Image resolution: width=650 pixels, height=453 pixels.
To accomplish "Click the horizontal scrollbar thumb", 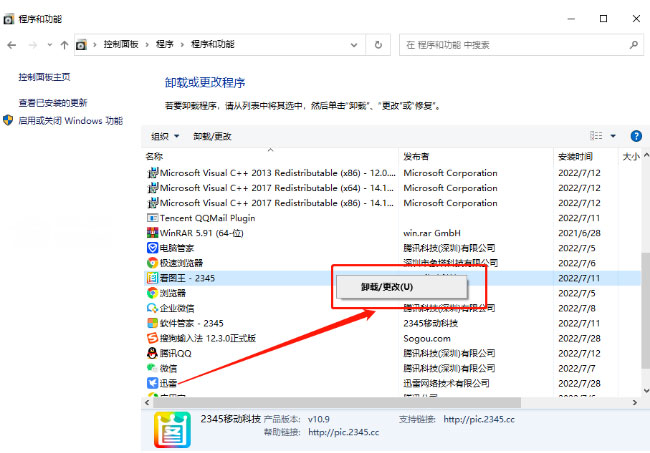I will tap(337, 402).
